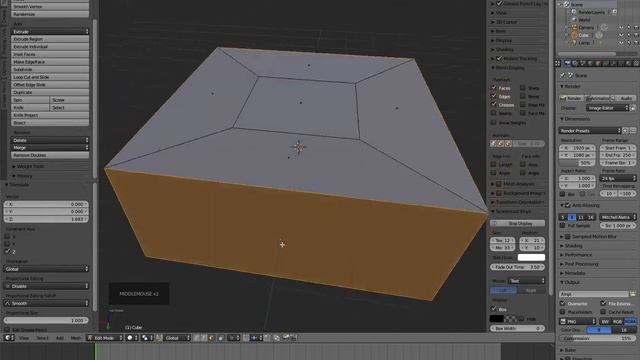Image resolution: width=640 pixels, height=360 pixels.
Task: Open the Merge dropdown in the tool shelf
Action: click(x=50, y=147)
